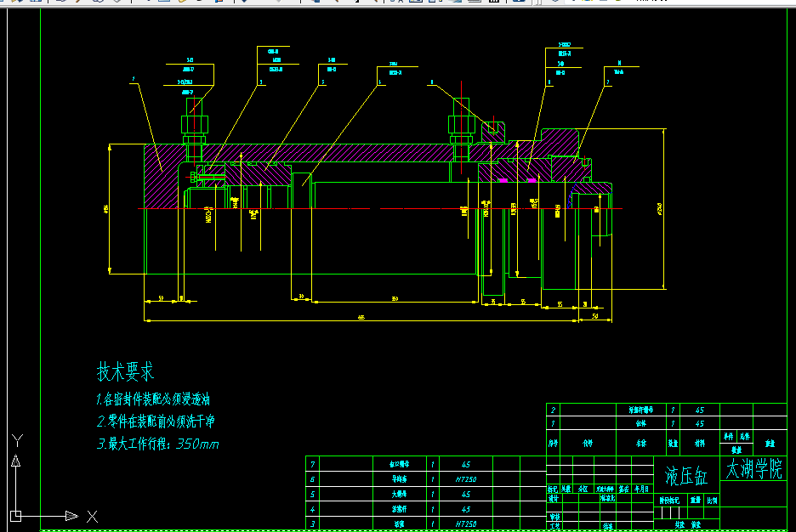The height and width of the screenshot is (532, 796).
Task: Click the 设计 cell in title block
Action: tap(554, 499)
